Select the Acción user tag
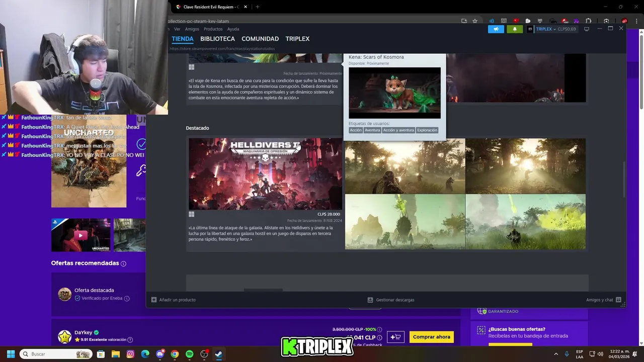644x362 pixels. tap(356, 130)
